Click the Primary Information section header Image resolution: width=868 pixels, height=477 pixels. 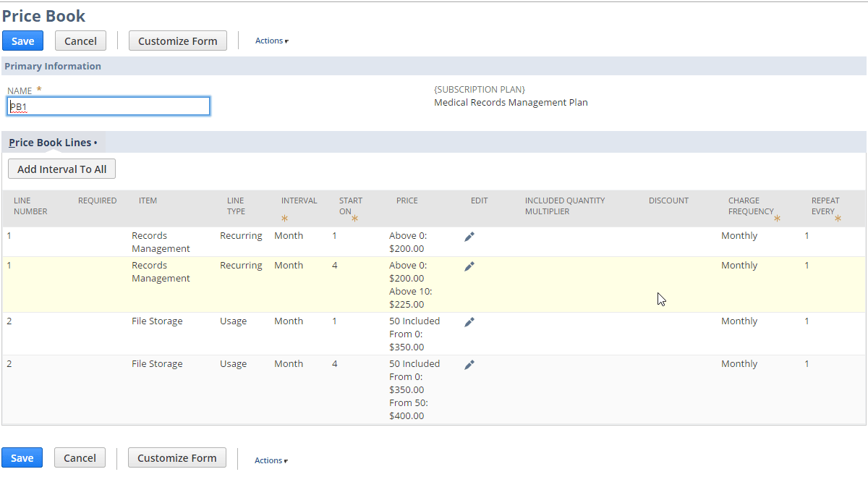pyautogui.click(x=53, y=66)
